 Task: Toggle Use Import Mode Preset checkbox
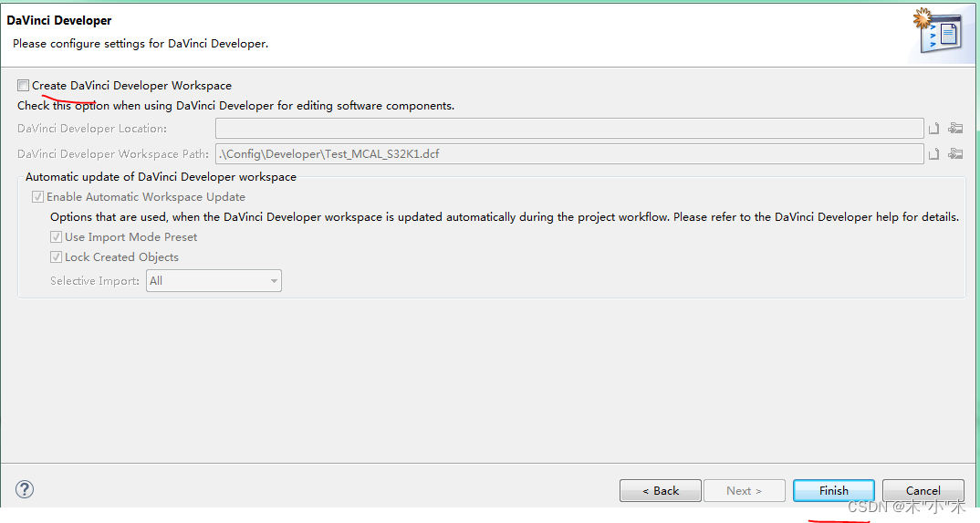(x=57, y=237)
